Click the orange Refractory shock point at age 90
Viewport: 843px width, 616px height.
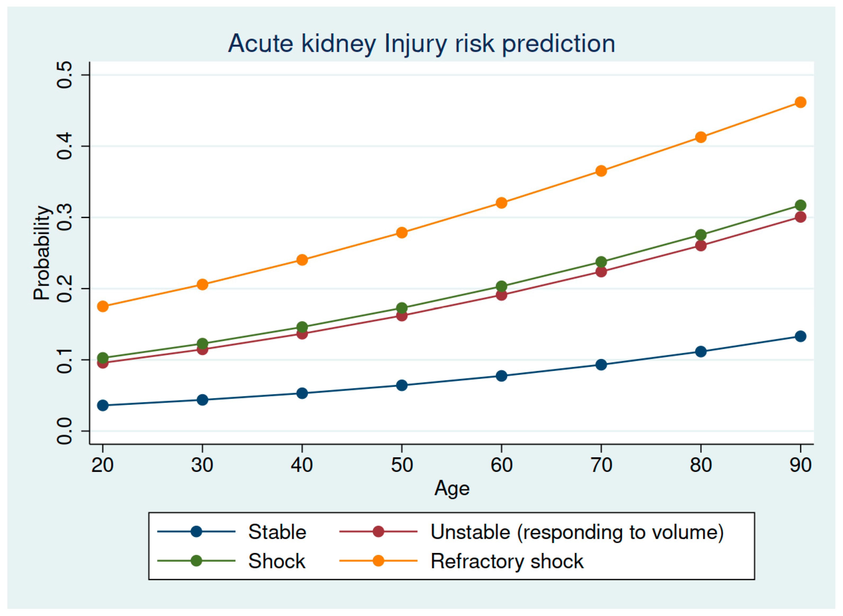click(x=800, y=102)
